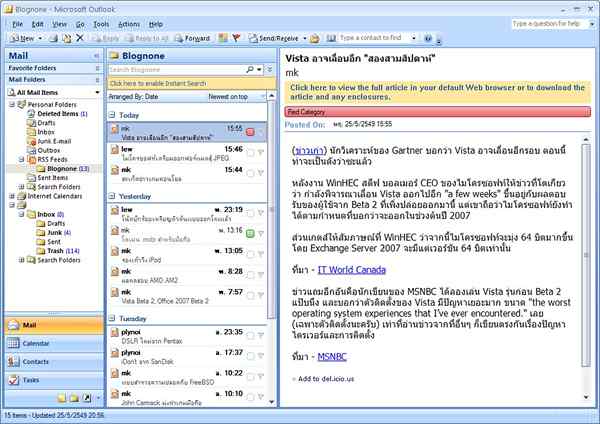
Task: Click the Add to del.icio.us link
Action: point(326,379)
